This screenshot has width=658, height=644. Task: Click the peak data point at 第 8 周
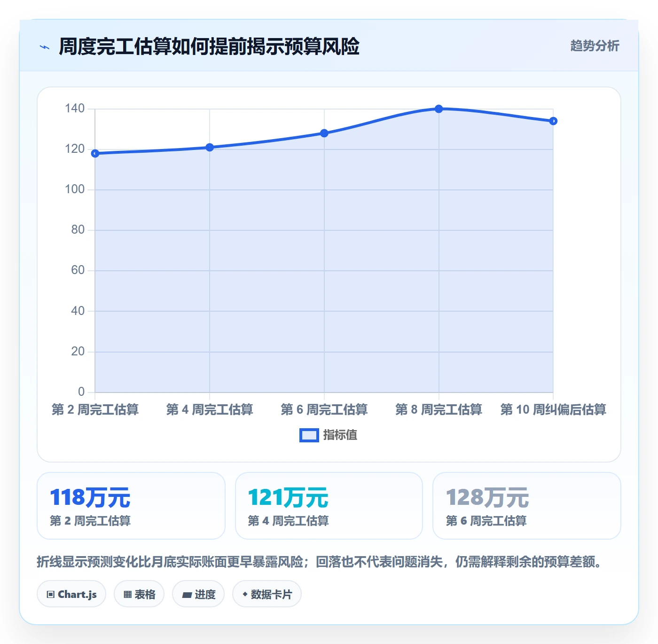pos(439,109)
